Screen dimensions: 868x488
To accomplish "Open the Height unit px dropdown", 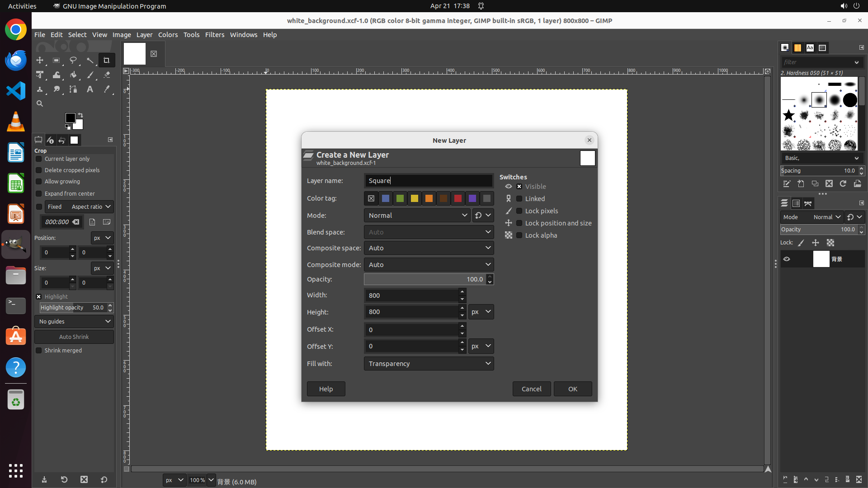I will click(x=481, y=312).
